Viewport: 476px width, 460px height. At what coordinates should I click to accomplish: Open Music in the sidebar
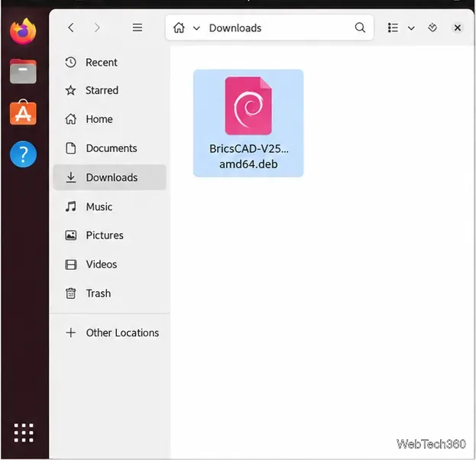point(109,206)
